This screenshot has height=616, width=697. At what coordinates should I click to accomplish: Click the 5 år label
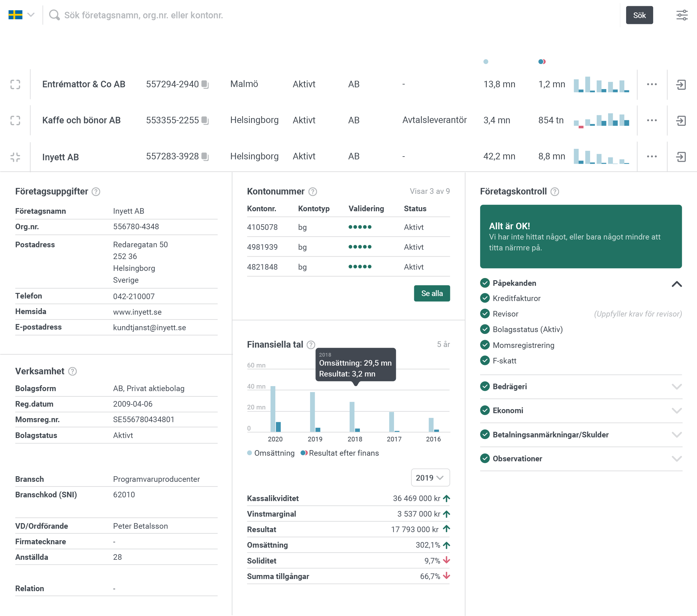pos(443,344)
